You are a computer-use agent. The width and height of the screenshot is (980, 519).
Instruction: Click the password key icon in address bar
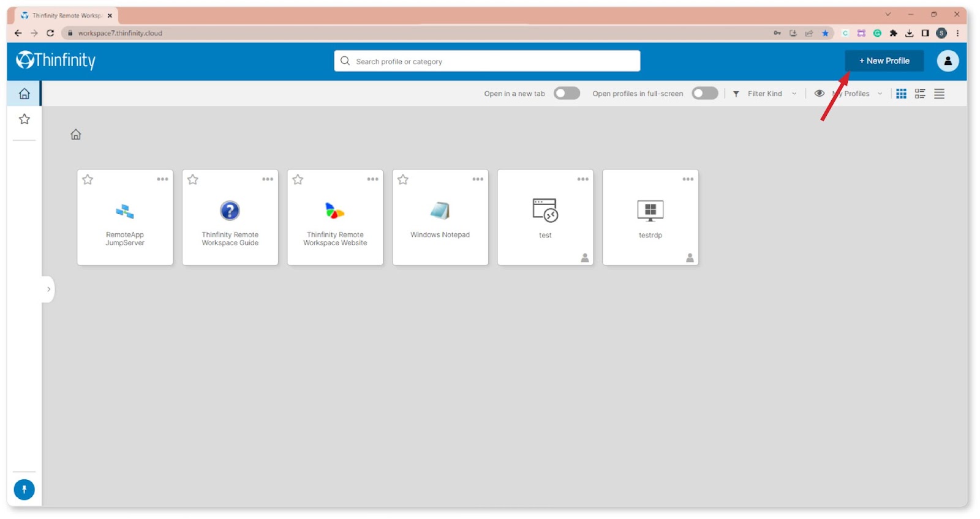[777, 33]
